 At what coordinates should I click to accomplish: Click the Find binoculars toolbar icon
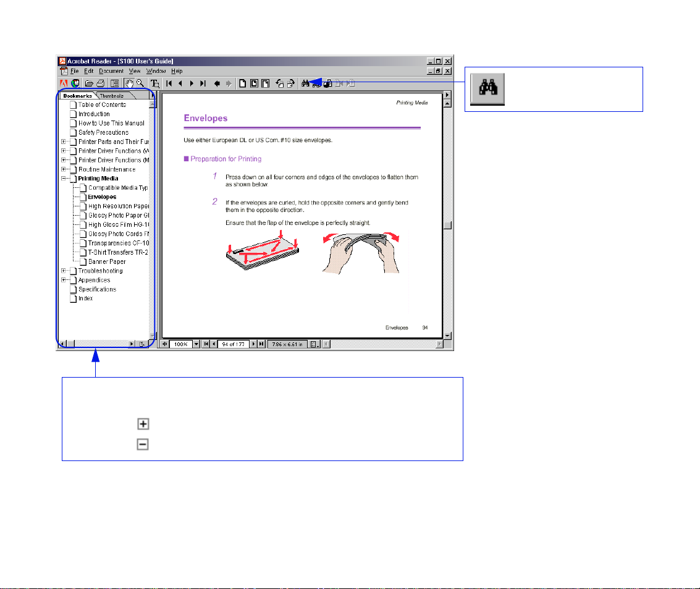pos(305,83)
